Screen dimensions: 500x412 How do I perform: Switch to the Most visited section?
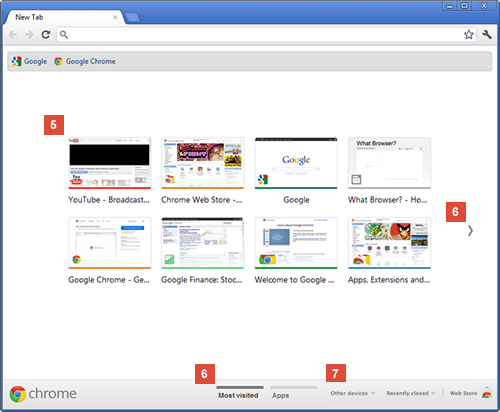[x=238, y=395]
